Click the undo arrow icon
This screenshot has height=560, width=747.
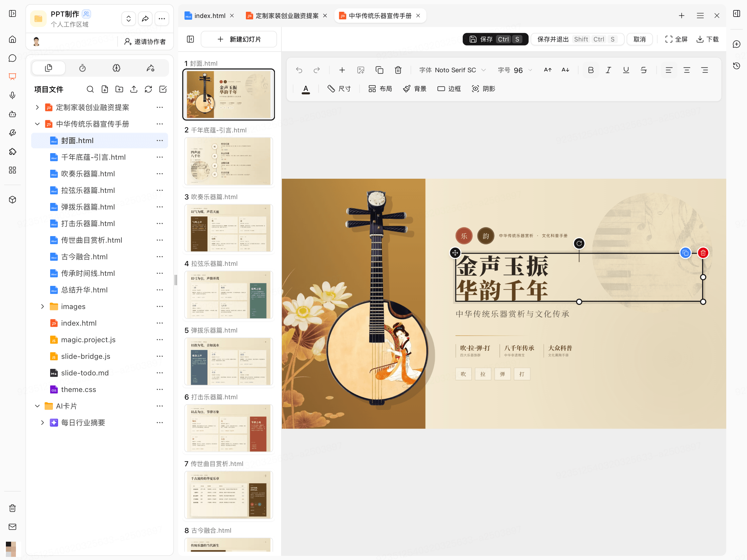(x=299, y=70)
